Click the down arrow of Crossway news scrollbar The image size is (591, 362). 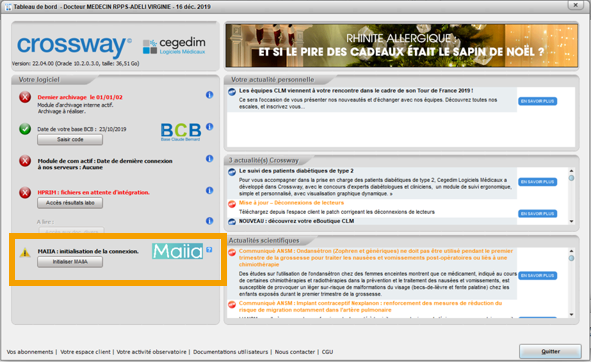coord(571,221)
